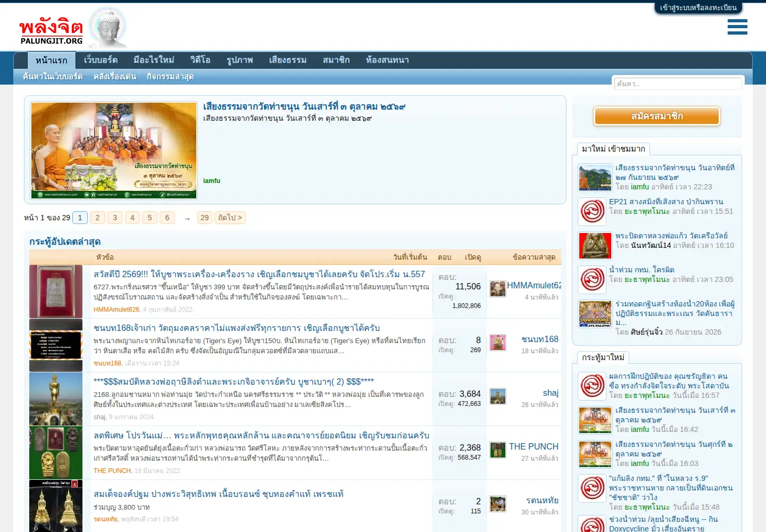Sort threads by ตอบ column header
The width and height of the screenshot is (766, 532).
pyautogui.click(x=445, y=257)
